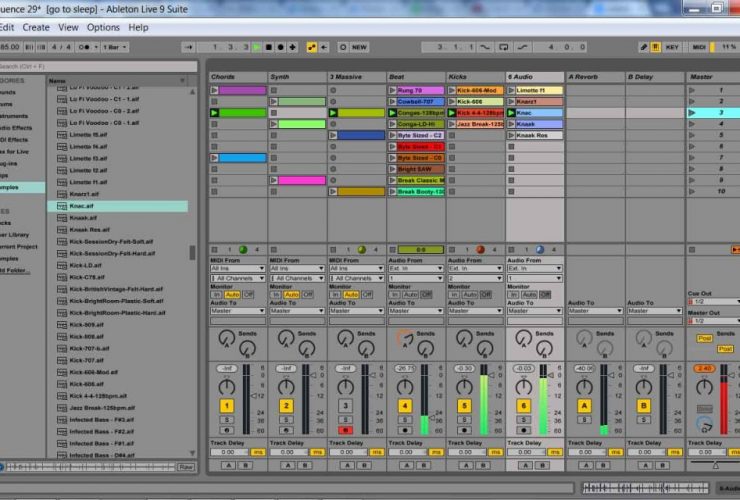Set Chords track Monitor to In
This screenshot has width=740, height=500.
217,295
